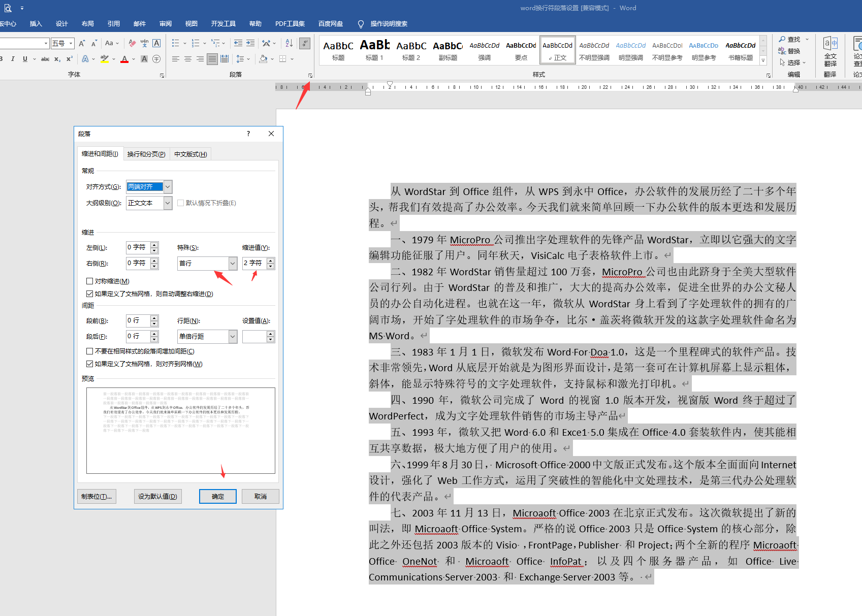Click 替换 replace in editing group
Image resolution: width=862 pixels, height=616 pixels.
pos(789,51)
